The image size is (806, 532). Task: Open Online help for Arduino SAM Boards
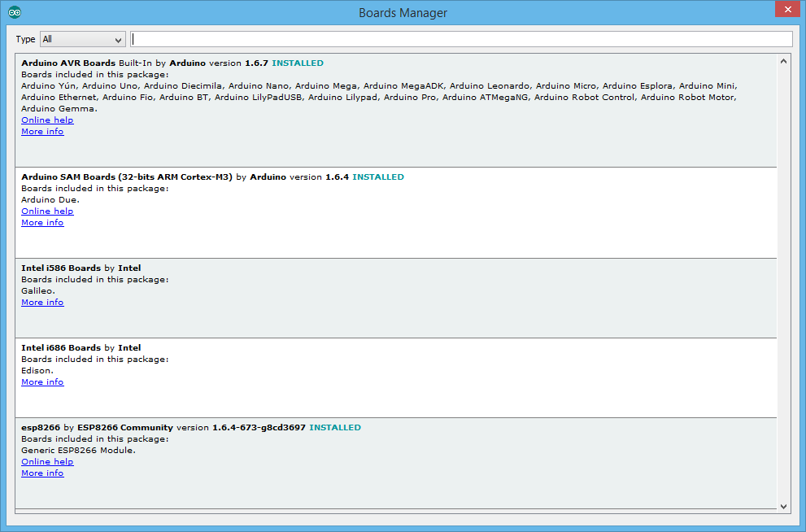47,211
